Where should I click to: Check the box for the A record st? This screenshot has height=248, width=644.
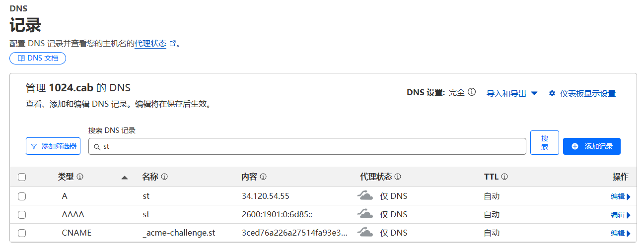22,196
